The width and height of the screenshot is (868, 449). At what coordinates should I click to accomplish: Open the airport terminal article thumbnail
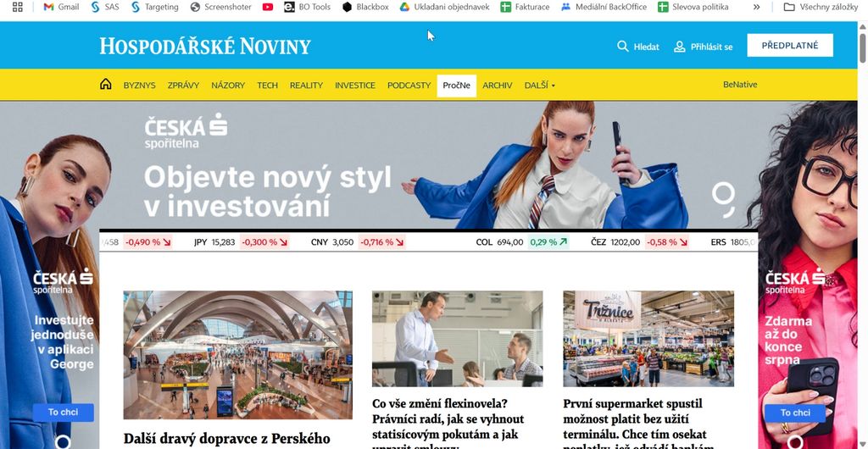[238, 355]
